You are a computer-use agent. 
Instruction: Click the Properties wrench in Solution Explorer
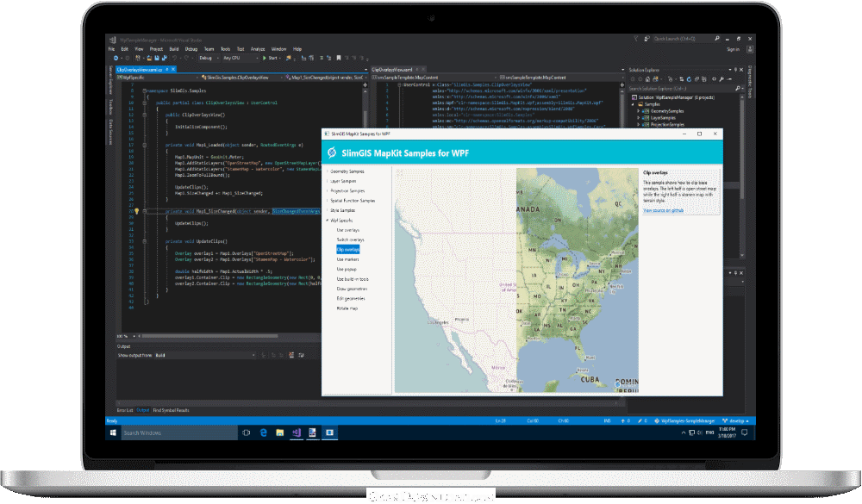tap(721, 79)
